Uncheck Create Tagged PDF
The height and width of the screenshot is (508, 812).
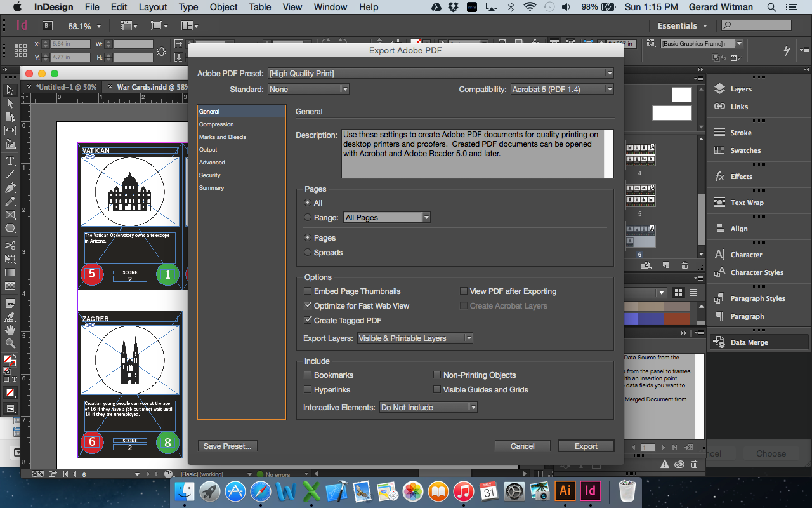click(308, 320)
